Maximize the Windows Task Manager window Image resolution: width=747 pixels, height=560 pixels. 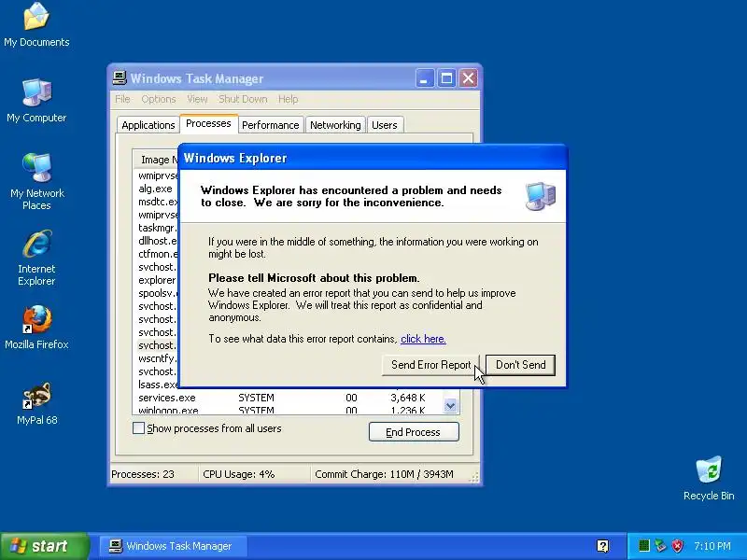tap(446, 78)
